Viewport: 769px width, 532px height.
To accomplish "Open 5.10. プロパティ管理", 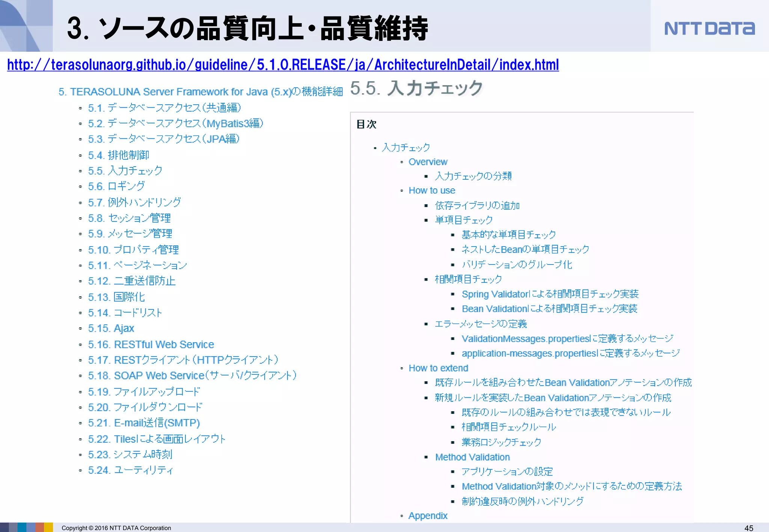I will (x=133, y=249).
